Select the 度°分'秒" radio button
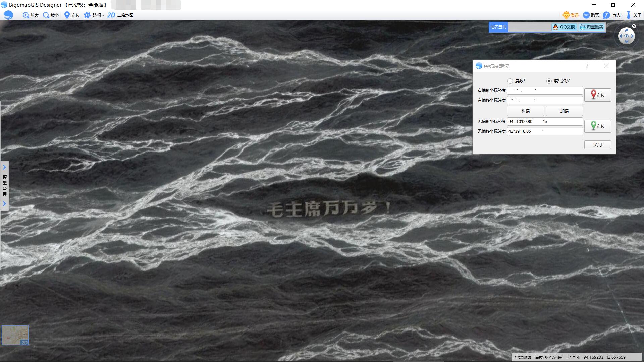This screenshot has height=362, width=644. [549, 81]
